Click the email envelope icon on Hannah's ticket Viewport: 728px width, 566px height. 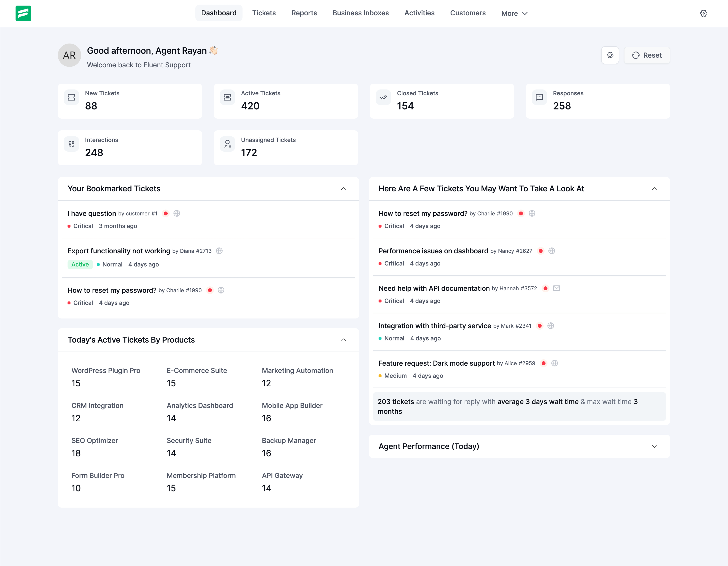(556, 288)
